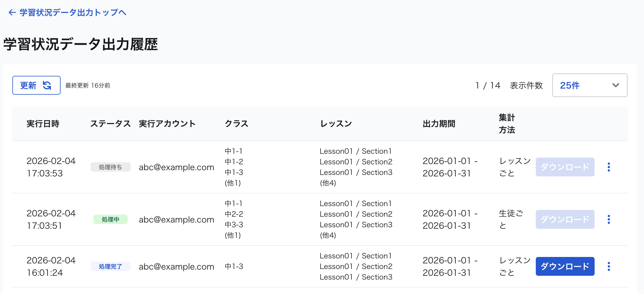Expand hidden lessons via (他4) in second row
Screen dimensions: 644x294
(x=328, y=235)
